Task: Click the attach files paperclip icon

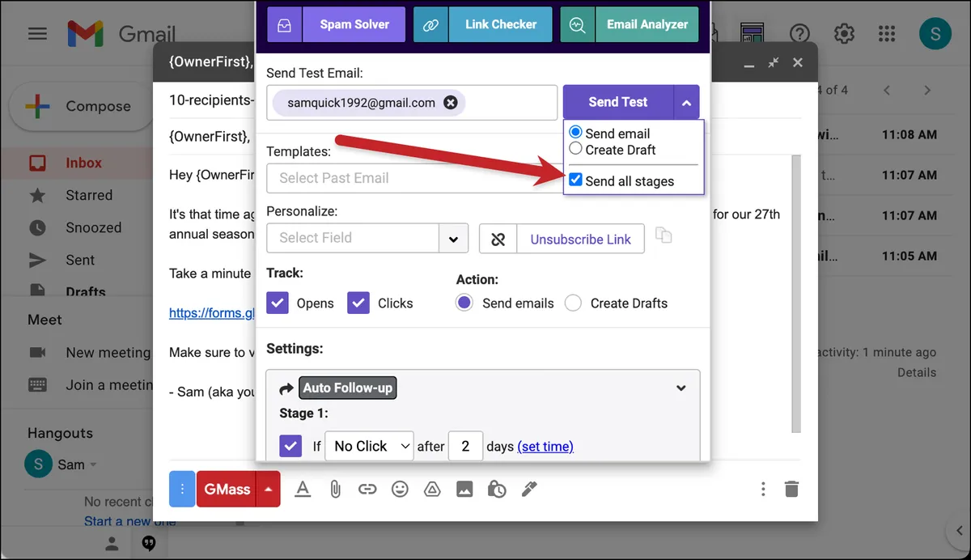Action: (335, 489)
